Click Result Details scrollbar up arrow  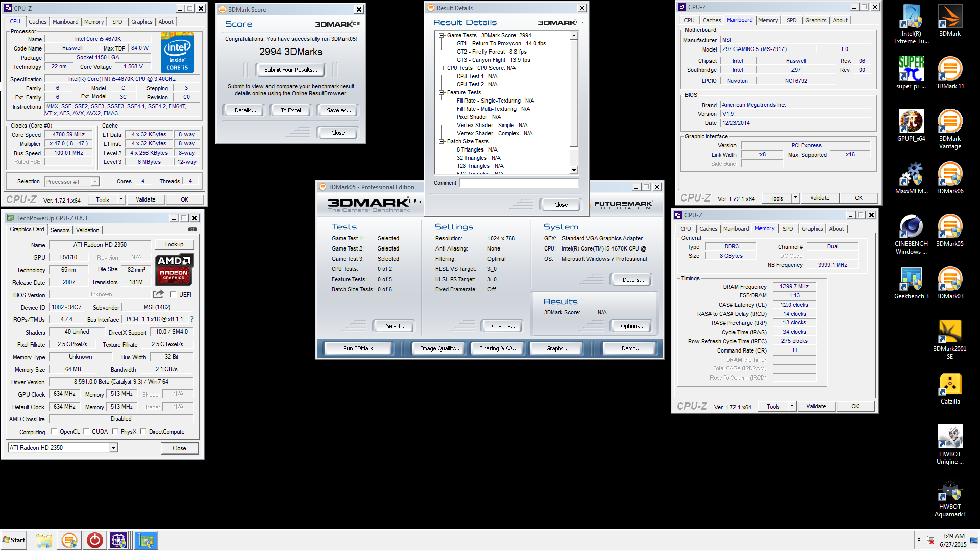[574, 35]
